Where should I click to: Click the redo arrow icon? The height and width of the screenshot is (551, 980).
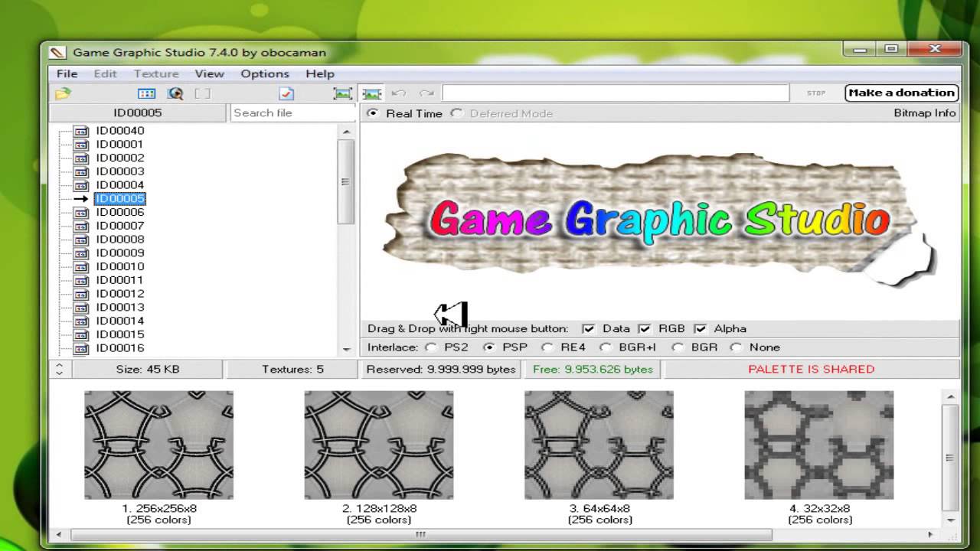(x=426, y=93)
